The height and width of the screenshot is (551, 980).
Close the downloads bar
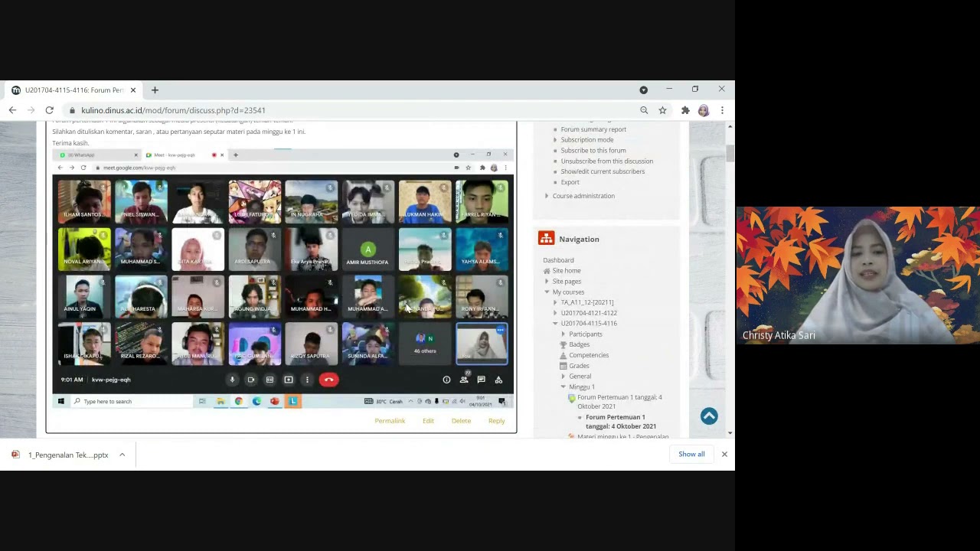coord(724,455)
